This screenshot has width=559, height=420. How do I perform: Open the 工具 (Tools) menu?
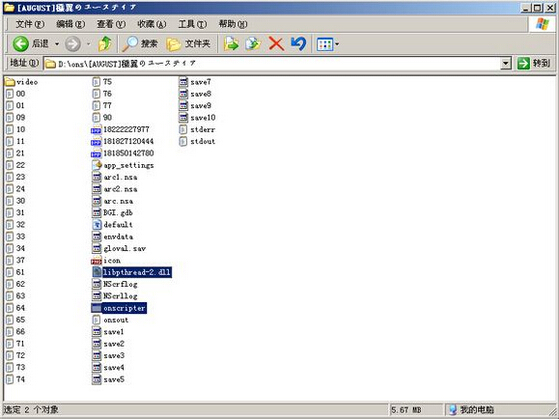pos(193,24)
